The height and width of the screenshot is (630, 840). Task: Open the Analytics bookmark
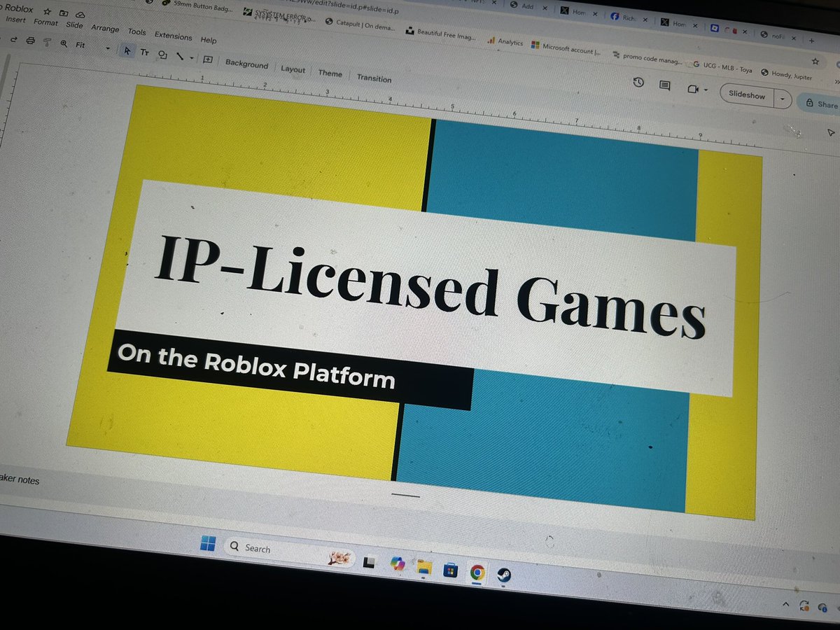click(x=506, y=43)
